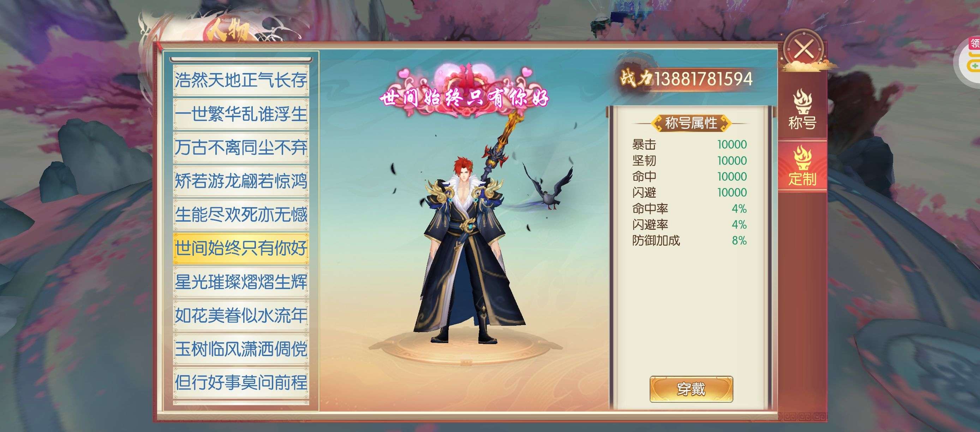980x432 pixels.
Task: Select highlighted title 世间始终只有你好
Action: tap(241, 248)
